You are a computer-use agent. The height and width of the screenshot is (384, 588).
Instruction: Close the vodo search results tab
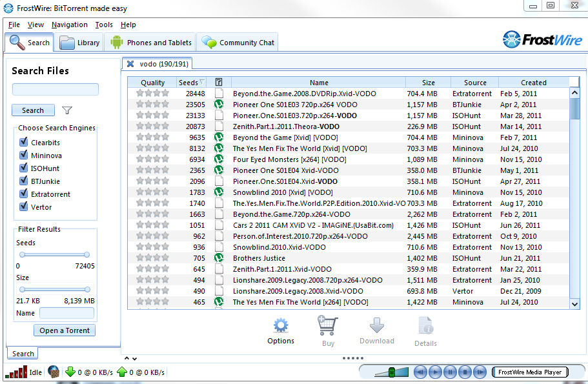point(130,64)
